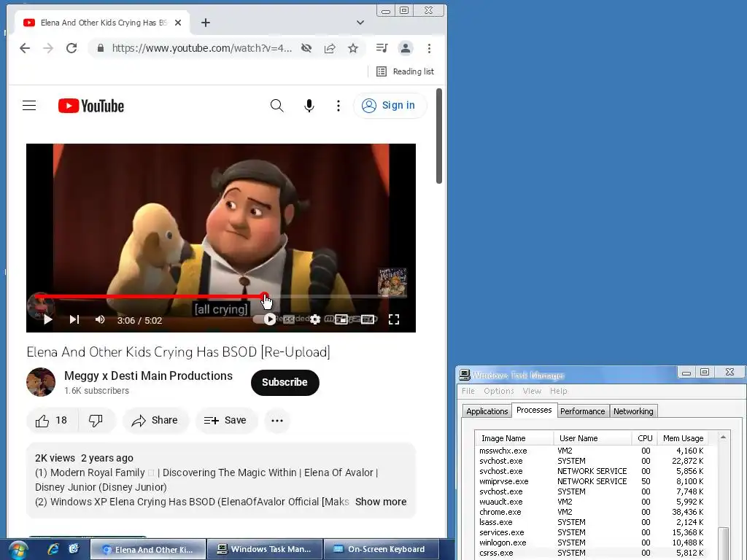Image resolution: width=747 pixels, height=560 pixels.
Task: Skip to the next video
Action: (74, 319)
